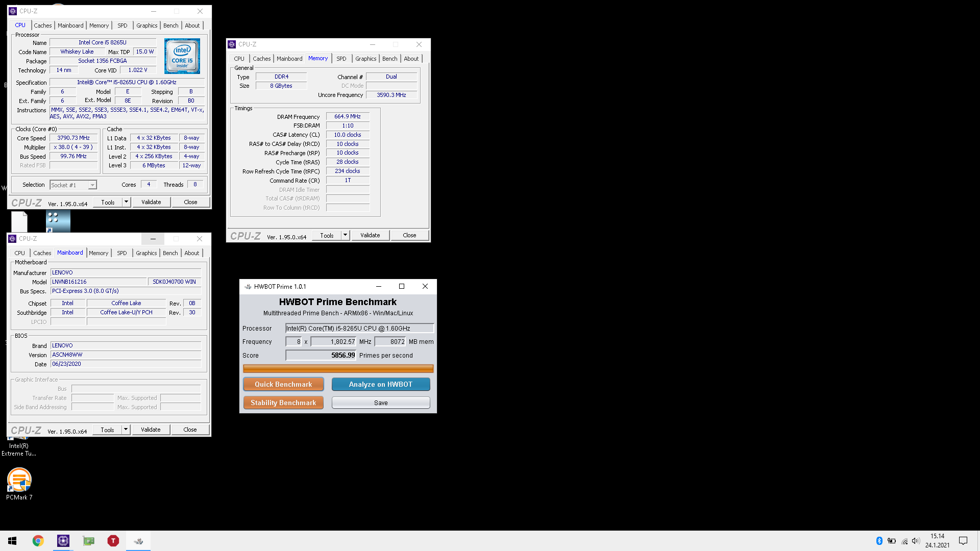
Task: Click Close button in Mainboard window
Action: coord(190,430)
